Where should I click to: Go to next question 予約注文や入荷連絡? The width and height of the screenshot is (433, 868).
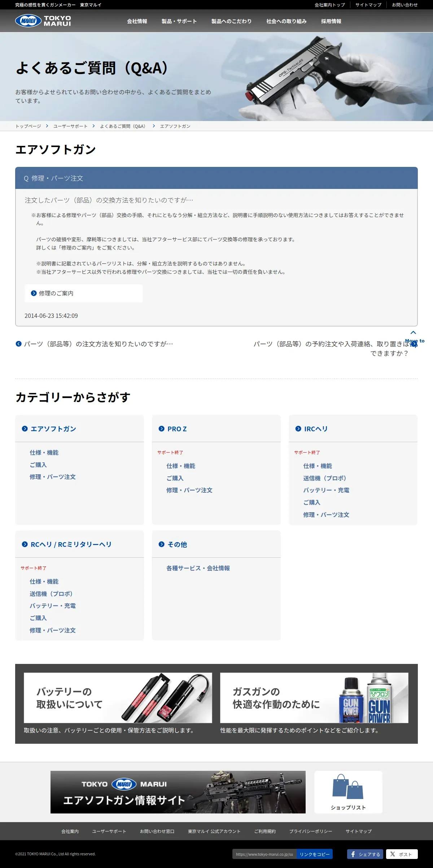pyautogui.click(x=331, y=349)
